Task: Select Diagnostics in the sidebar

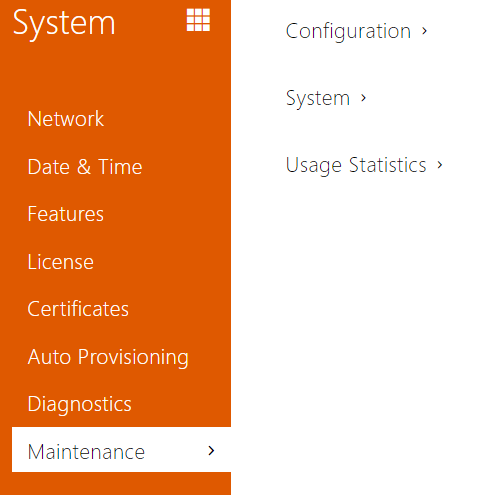Action: pyautogui.click(x=79, y=404)
